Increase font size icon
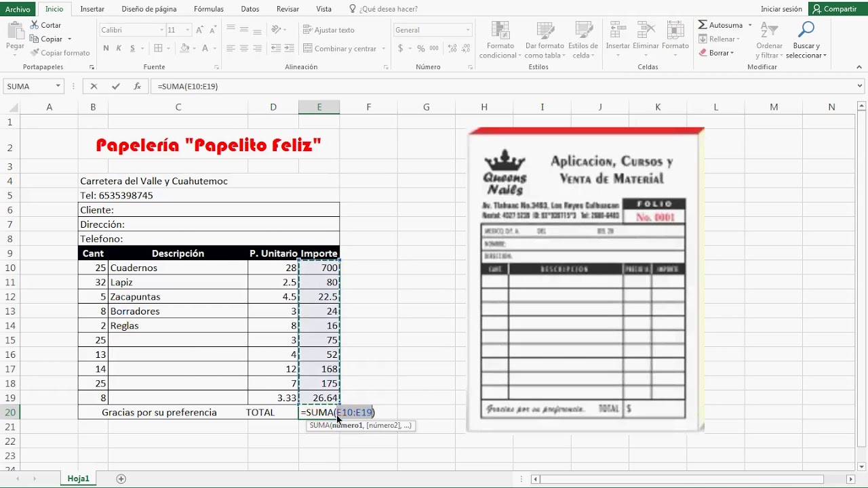The height and width of the screenshot is (488, 868). point(200,30)
